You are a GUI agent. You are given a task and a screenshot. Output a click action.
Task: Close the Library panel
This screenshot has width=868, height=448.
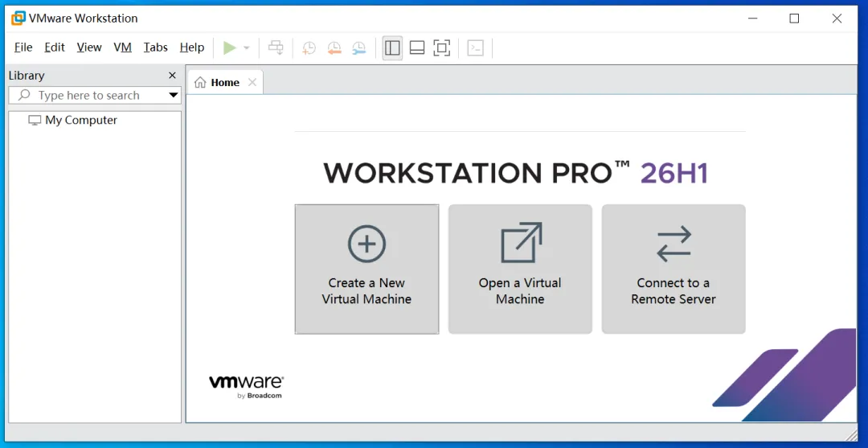click(172, 76)
